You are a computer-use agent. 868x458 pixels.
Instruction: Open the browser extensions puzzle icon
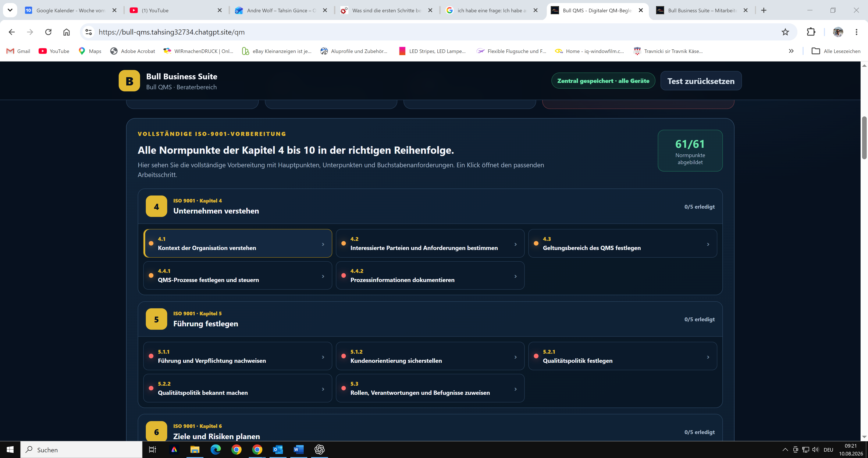click(x=811, y=32)
